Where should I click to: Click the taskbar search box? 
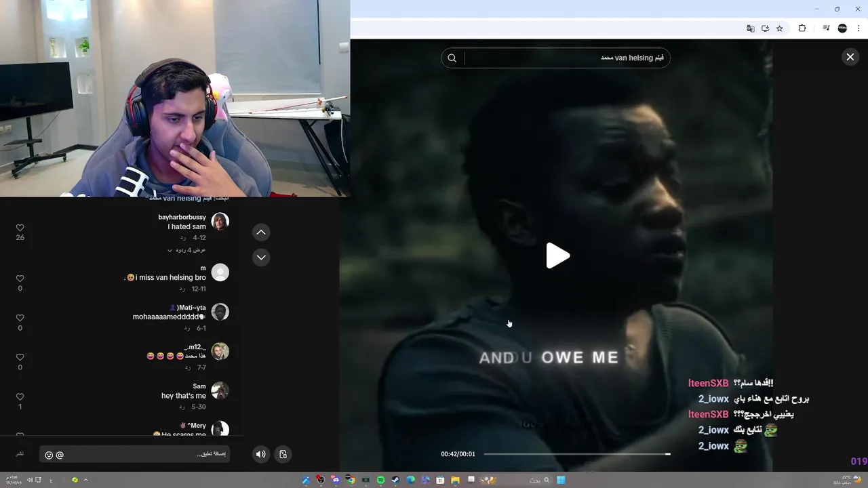point(516,480)
